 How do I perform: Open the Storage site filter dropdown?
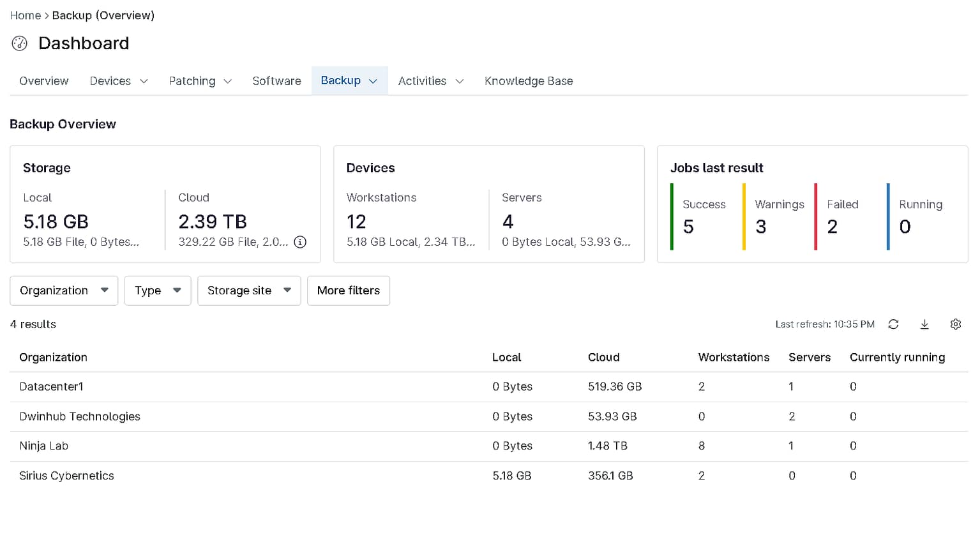[x=248, y=291]
